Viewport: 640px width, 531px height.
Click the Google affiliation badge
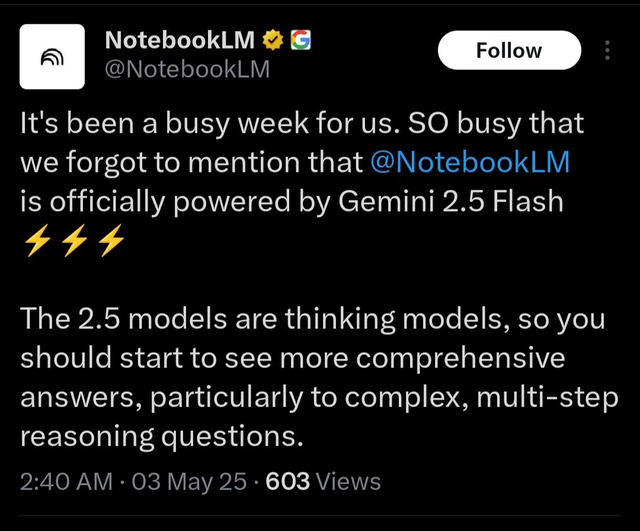(300, 42)
